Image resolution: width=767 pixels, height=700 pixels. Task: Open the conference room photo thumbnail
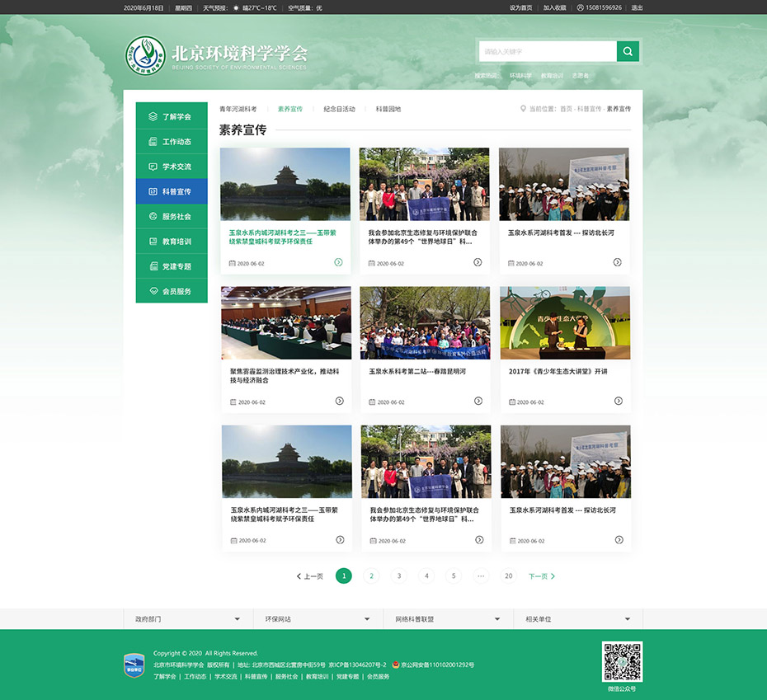click(x=285, y=322)
